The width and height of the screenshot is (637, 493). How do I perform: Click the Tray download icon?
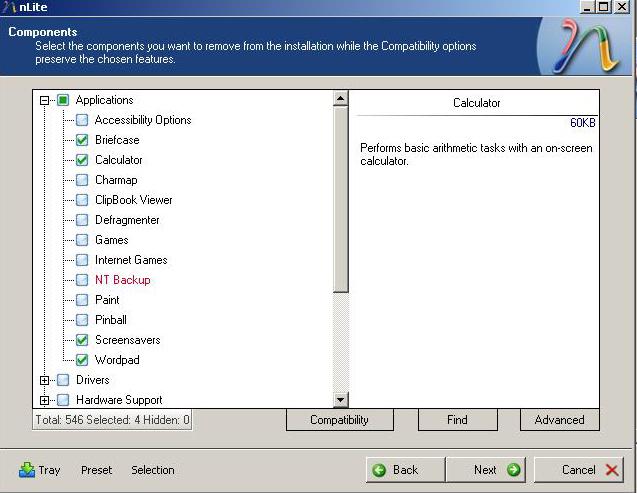coord(27,470)
